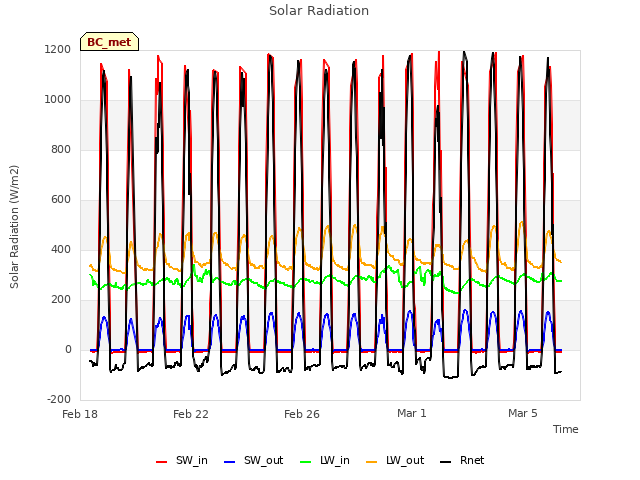Click the green LW_in legend swatch
This screenshot has height=480, width=640.
306,462
